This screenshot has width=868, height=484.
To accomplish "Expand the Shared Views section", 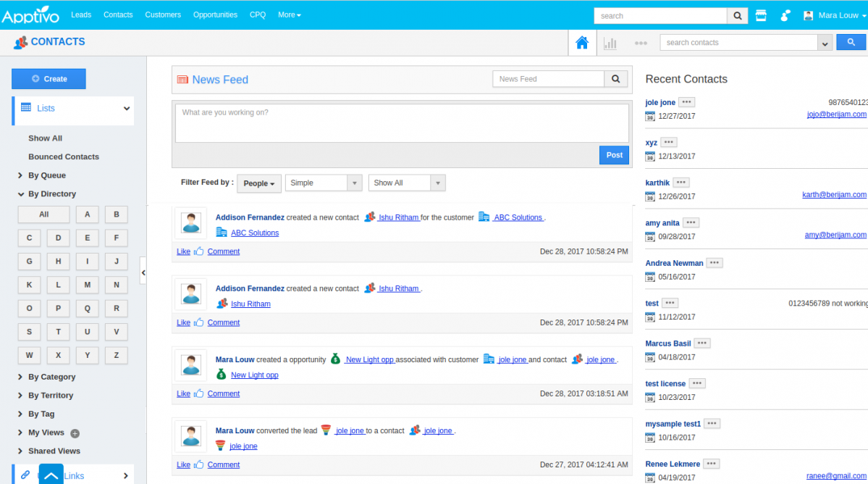I will point(20,451).
